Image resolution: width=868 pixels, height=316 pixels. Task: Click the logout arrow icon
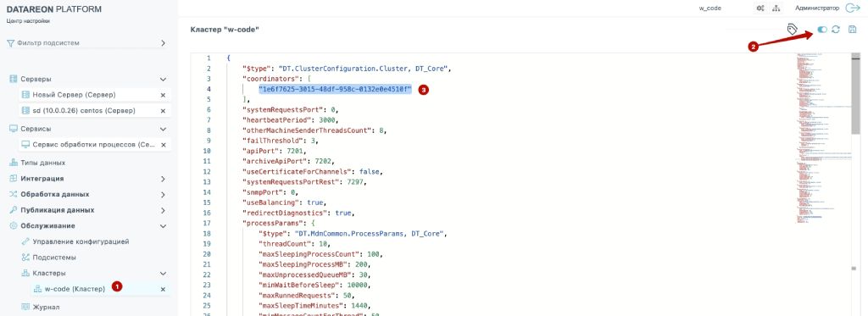(853, 8)
